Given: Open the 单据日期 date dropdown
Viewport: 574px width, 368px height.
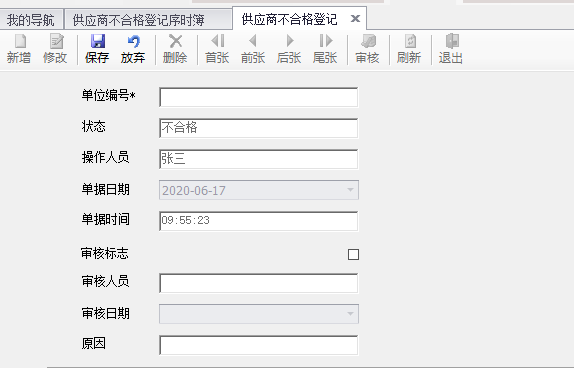Looking at the screenshot, I should 350,190.
